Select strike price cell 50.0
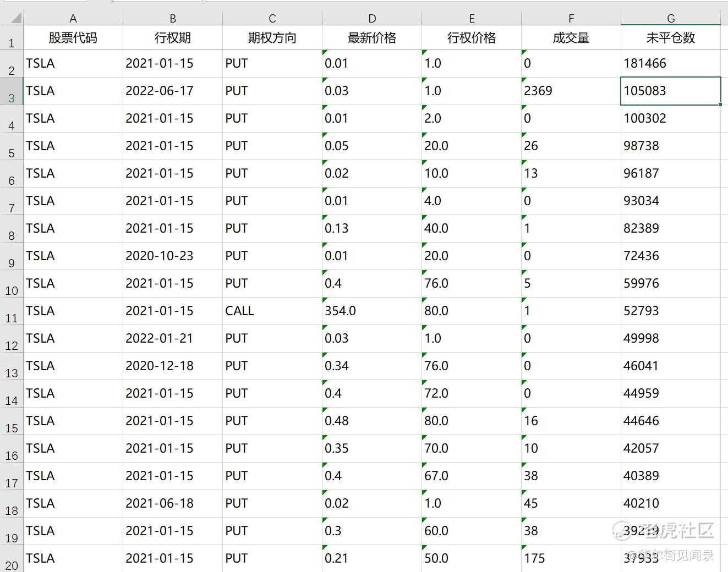The image size is (728, 572). tap(471, 558)
